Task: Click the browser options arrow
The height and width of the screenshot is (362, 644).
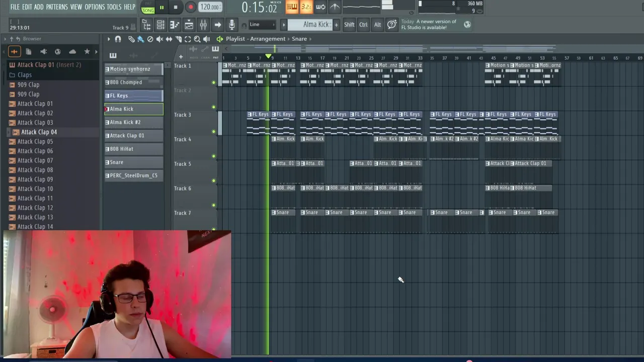Action: 5,39
